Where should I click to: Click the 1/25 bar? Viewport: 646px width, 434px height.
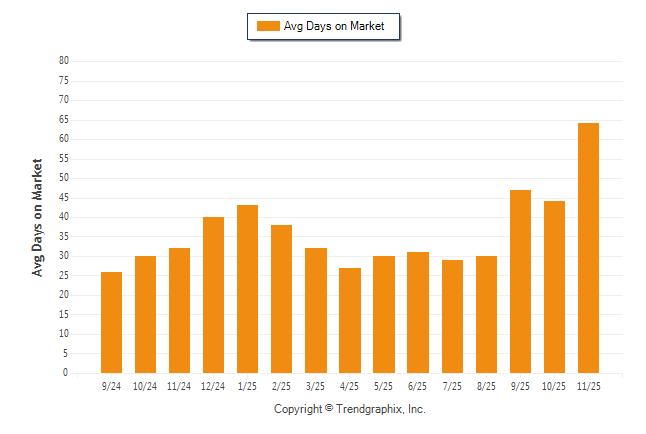pyautogui.click(x=248, y=289)
